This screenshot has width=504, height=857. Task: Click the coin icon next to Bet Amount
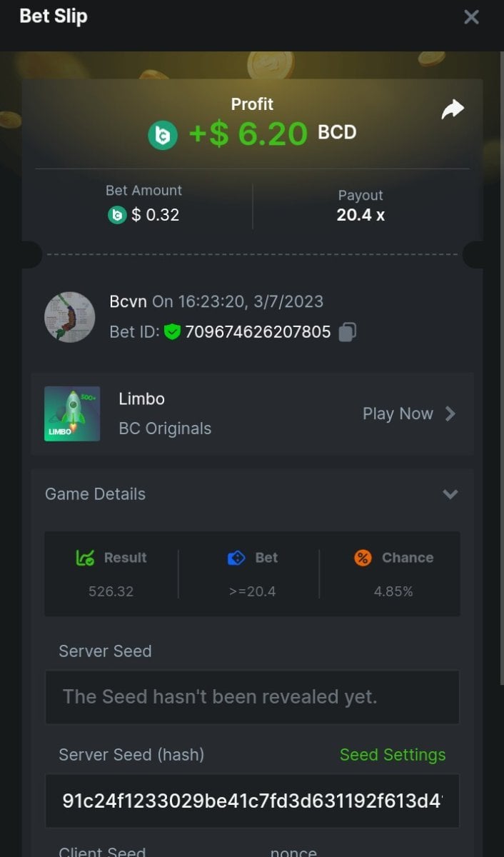pyautogui.click(x=117, y=214)
